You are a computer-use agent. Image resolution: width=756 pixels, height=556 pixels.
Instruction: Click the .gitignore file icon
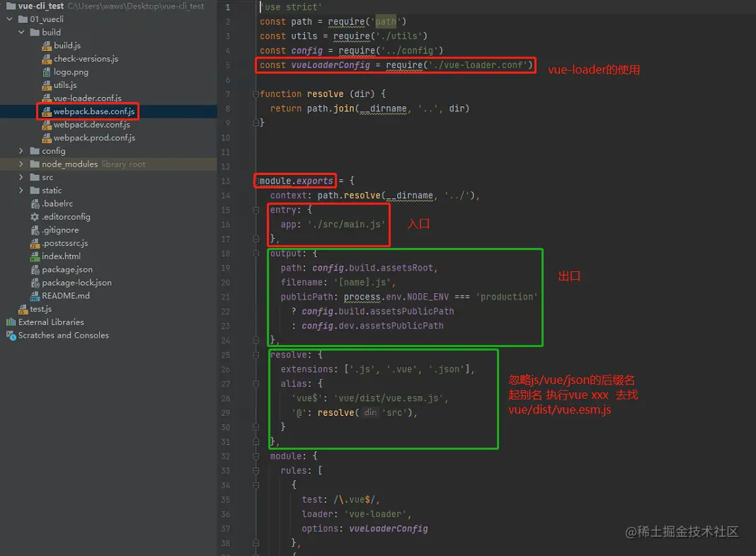[35, 230]
